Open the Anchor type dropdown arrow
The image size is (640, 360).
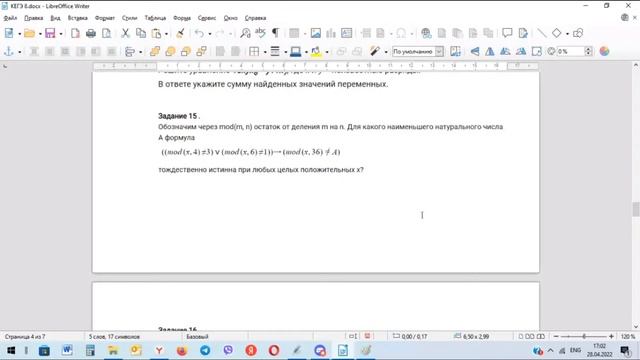[x=19, y=52]
